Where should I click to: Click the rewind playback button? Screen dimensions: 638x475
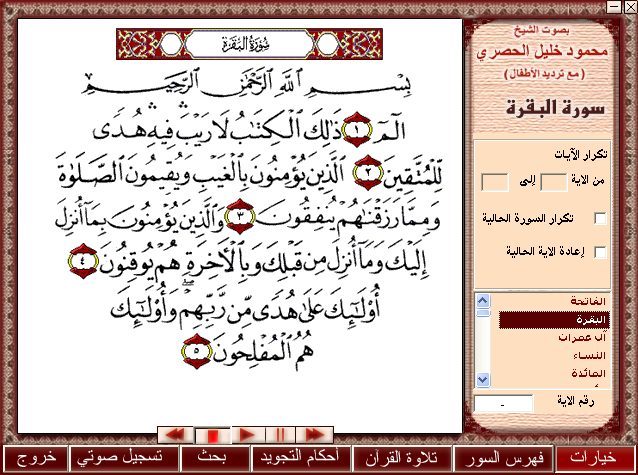(x=176, y=433)
